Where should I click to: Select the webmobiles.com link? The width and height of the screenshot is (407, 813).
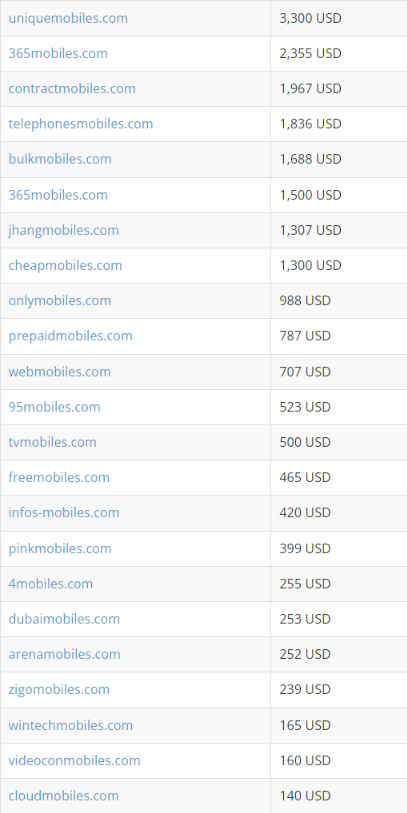[x=60, y=372]
